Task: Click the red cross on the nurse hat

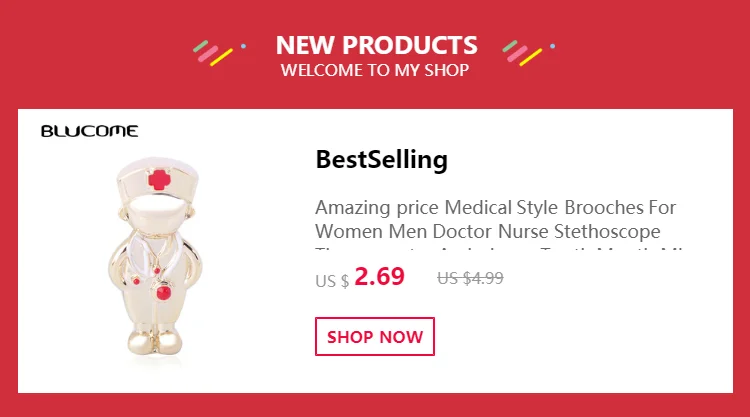Action: (159, 179)
